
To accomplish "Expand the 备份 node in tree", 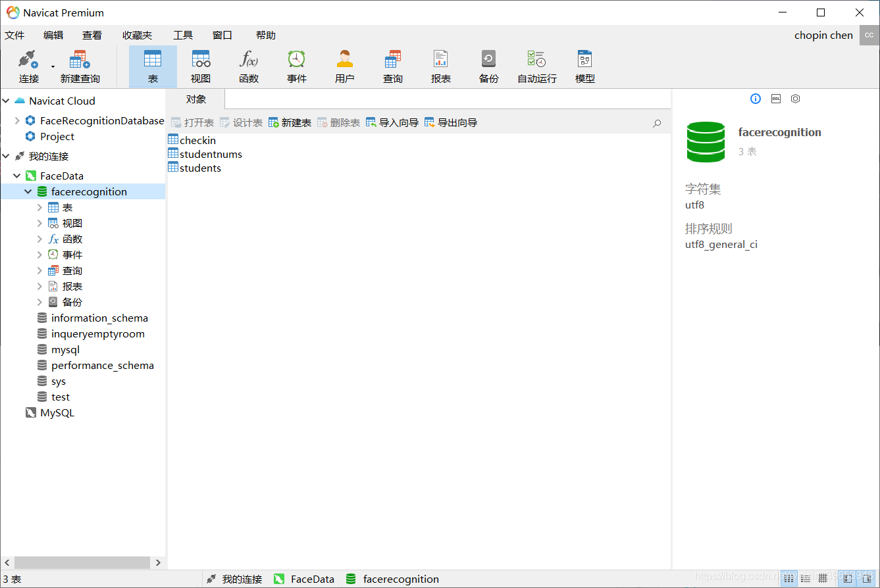I will (39, 302).
